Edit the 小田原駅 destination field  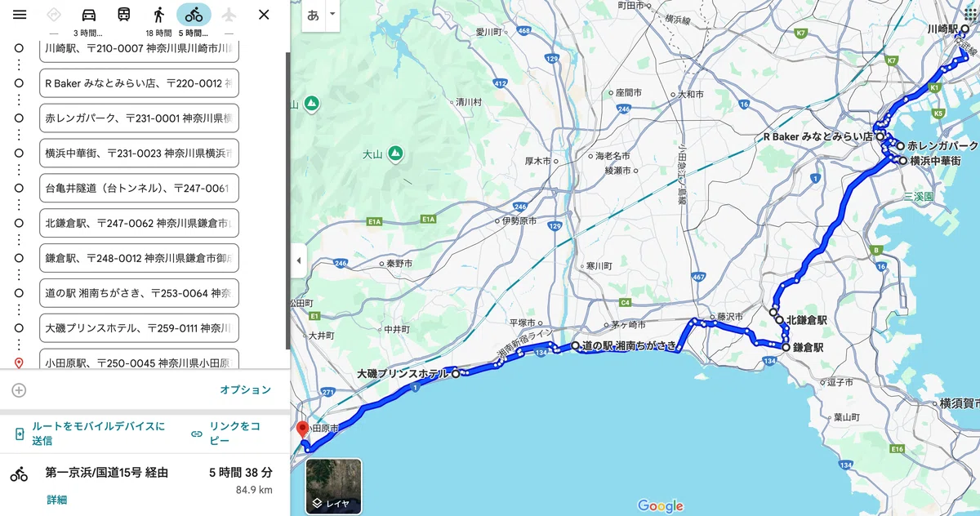139,360
